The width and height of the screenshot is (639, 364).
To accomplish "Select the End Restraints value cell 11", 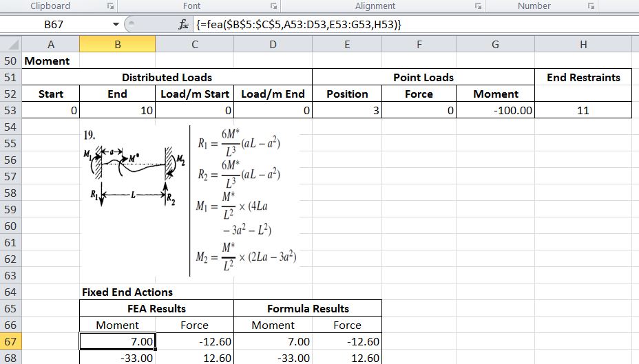I will point(583,110).
